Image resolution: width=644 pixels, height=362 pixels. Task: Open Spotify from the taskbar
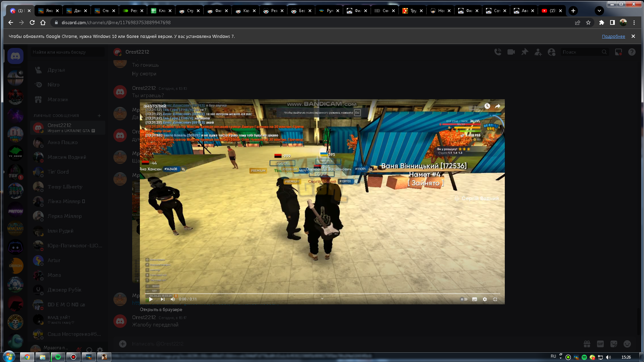[x=58, y=357]
